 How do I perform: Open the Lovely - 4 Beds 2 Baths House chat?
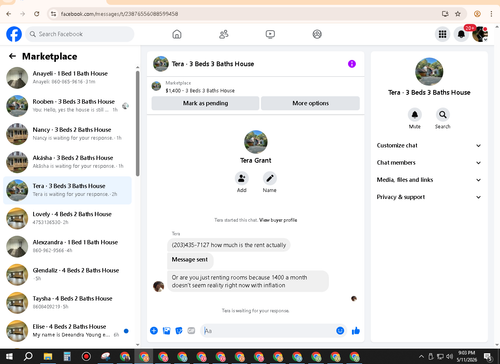click(x=67, y=218)
